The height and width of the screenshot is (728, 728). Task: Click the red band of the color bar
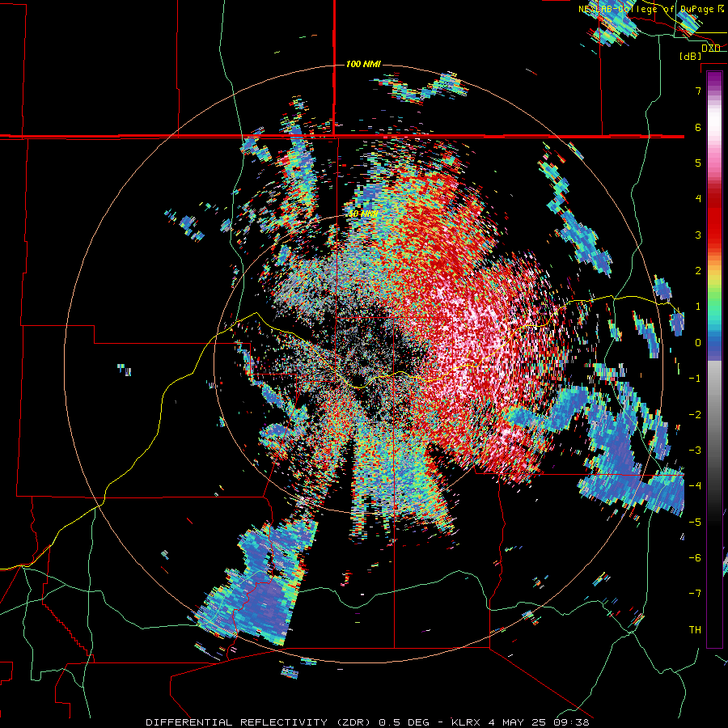tap(714, 223)
